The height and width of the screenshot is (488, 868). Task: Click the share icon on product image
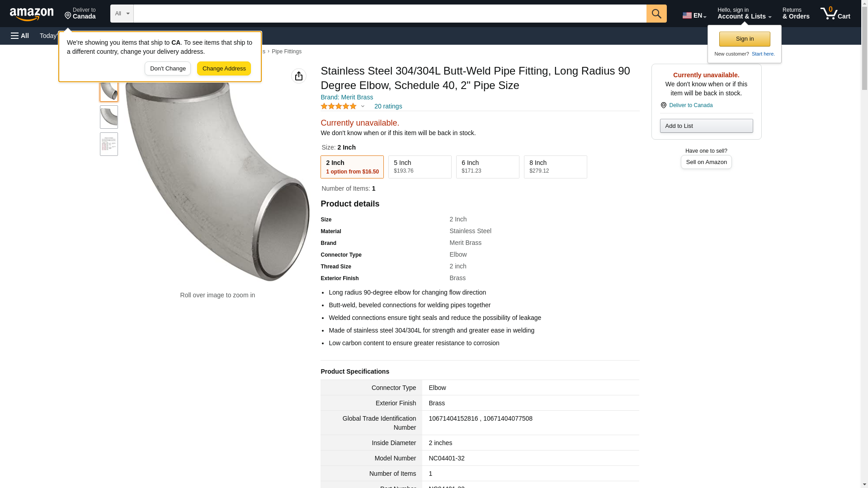point(299,76)
